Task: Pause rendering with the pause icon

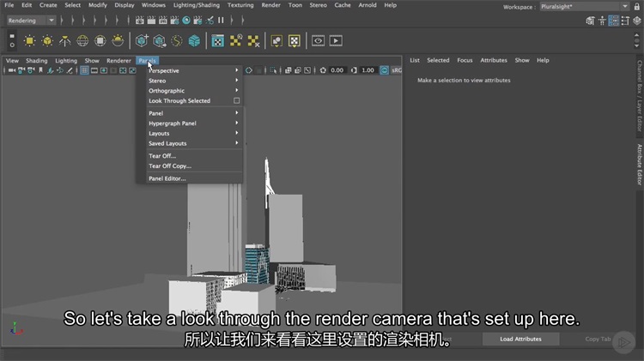Action: (x=221, y=20)
